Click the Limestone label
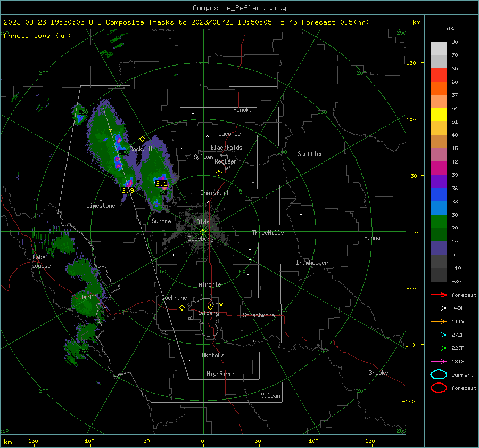 click(101, 206)
